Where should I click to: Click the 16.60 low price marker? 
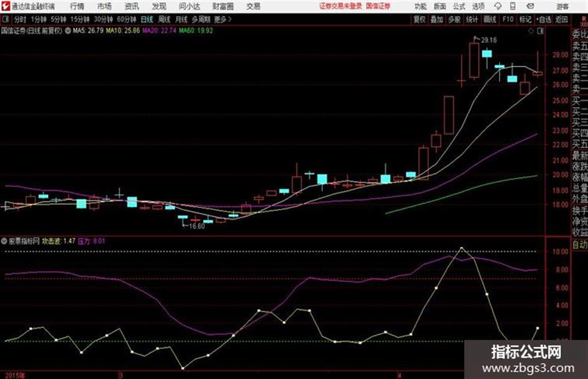coord(197,227)
